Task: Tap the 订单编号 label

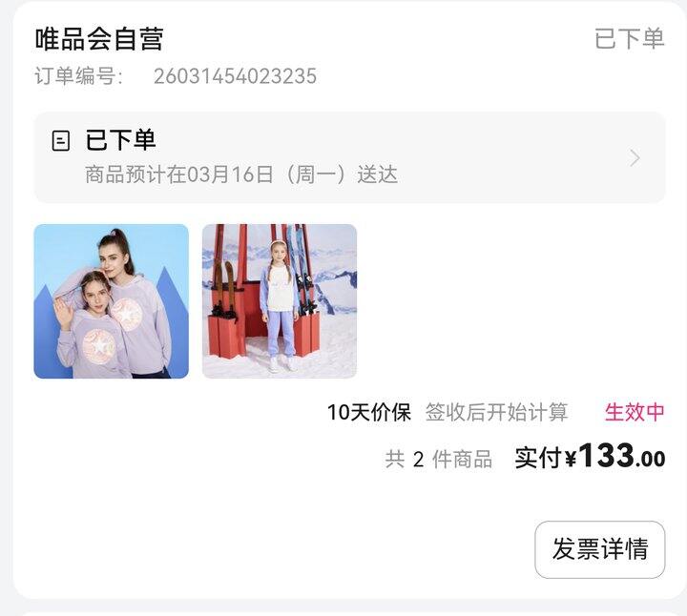Action: [x=79, y=76]
